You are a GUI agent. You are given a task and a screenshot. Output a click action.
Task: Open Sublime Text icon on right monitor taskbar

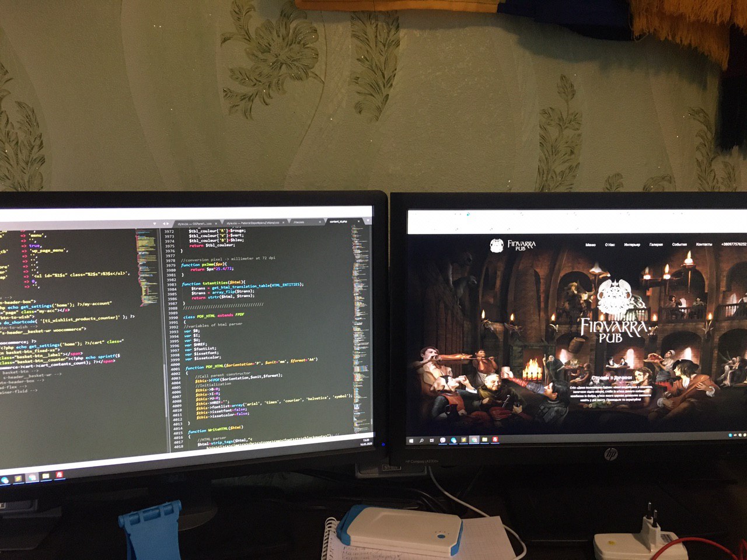coord(464,440)
